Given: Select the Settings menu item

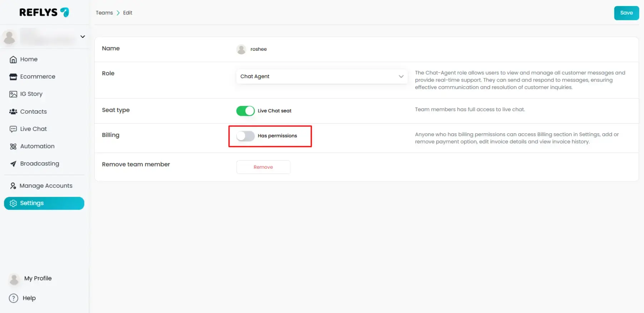Looking at the screenshot, I should [44, 203].
